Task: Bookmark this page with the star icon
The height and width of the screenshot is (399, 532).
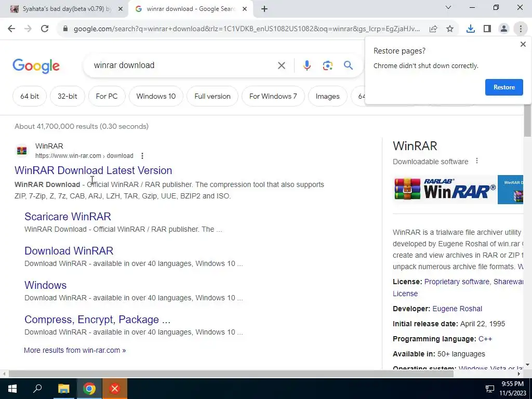Action: point(450,29)
